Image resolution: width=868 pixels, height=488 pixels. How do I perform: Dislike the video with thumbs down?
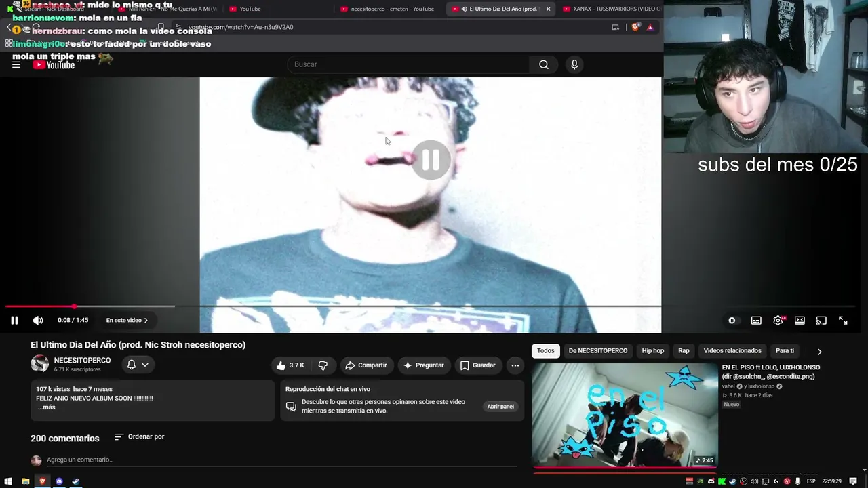coord(323,365)
